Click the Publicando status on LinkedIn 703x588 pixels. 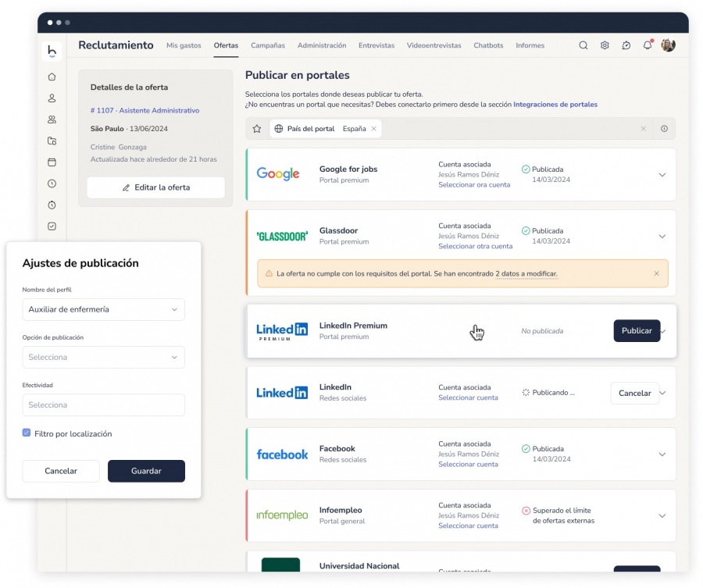coord(548,393)
